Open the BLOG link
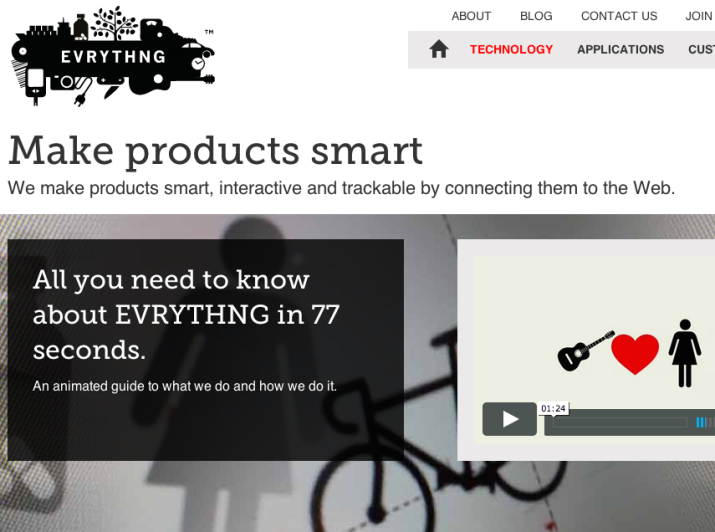 click(536, 16)
